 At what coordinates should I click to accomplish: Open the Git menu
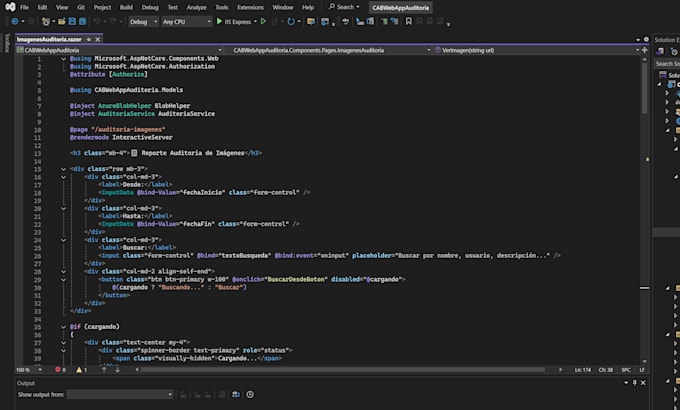pos(81,7)
